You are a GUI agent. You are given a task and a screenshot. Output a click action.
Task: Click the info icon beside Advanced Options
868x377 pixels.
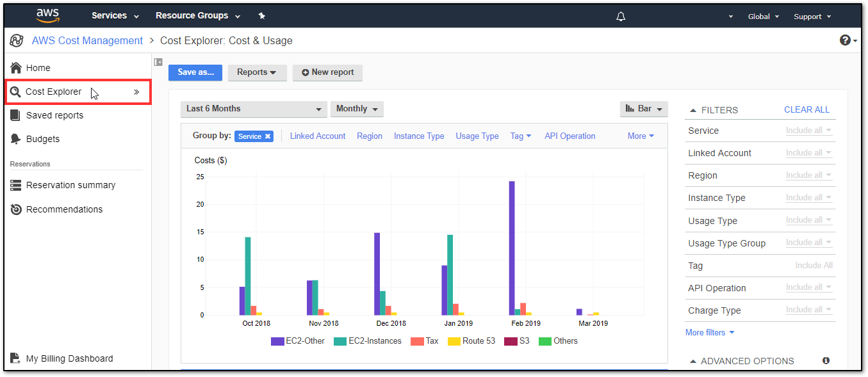click(x=826, y=360)
